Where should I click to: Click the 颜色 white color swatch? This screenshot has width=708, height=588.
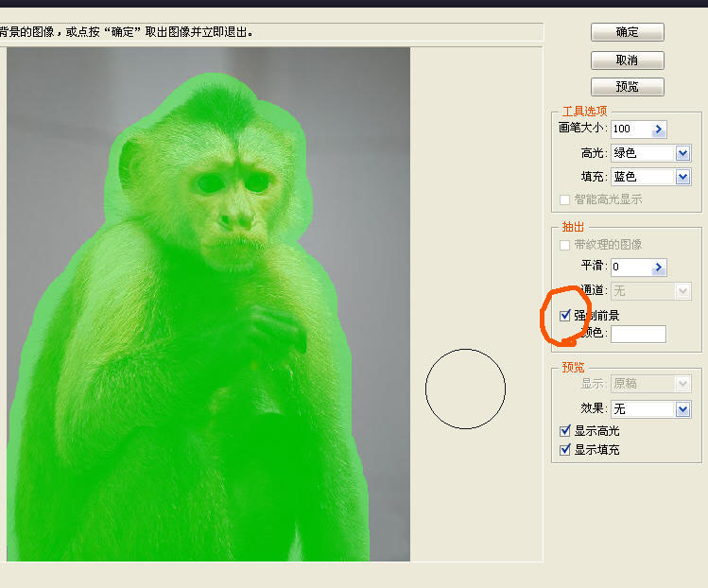(x=638, y=335)
